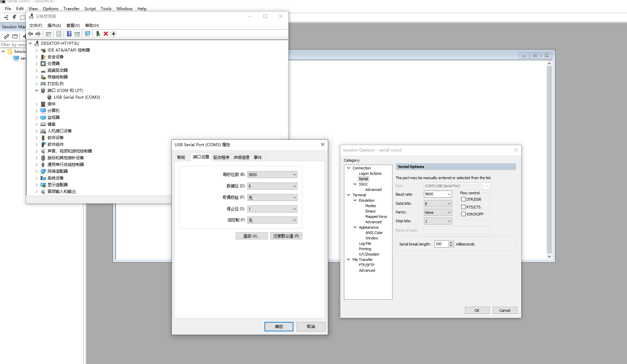Click the red X Uninstall device icon

coord(106,34)
